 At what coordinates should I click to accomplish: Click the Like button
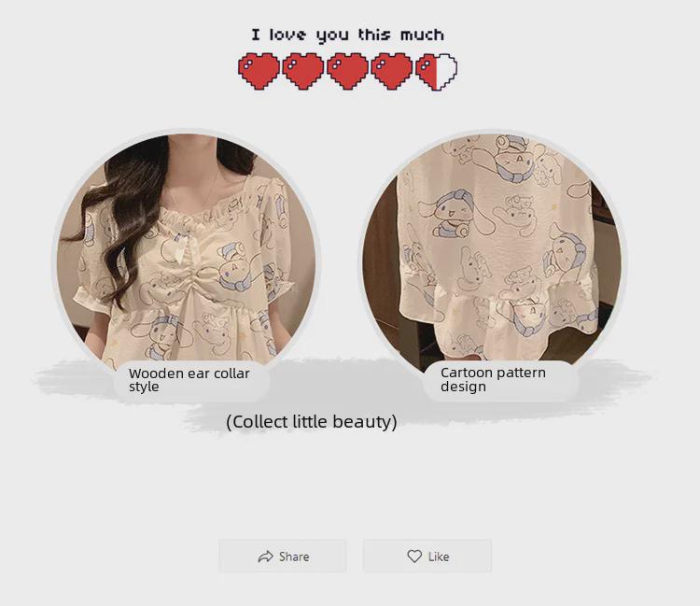427,556
